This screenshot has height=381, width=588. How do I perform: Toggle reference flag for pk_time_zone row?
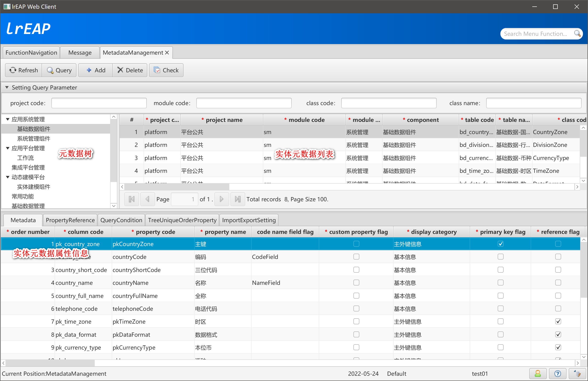click(x=558, y=321)
